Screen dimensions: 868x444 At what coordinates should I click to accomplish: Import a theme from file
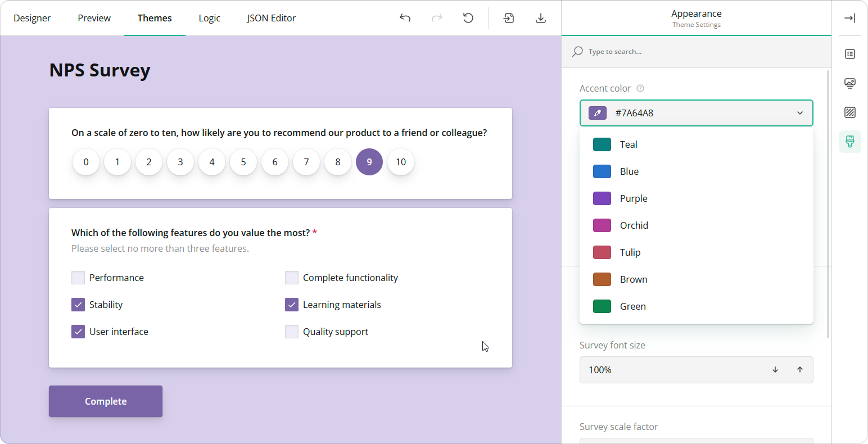click(x=509, y=18)
